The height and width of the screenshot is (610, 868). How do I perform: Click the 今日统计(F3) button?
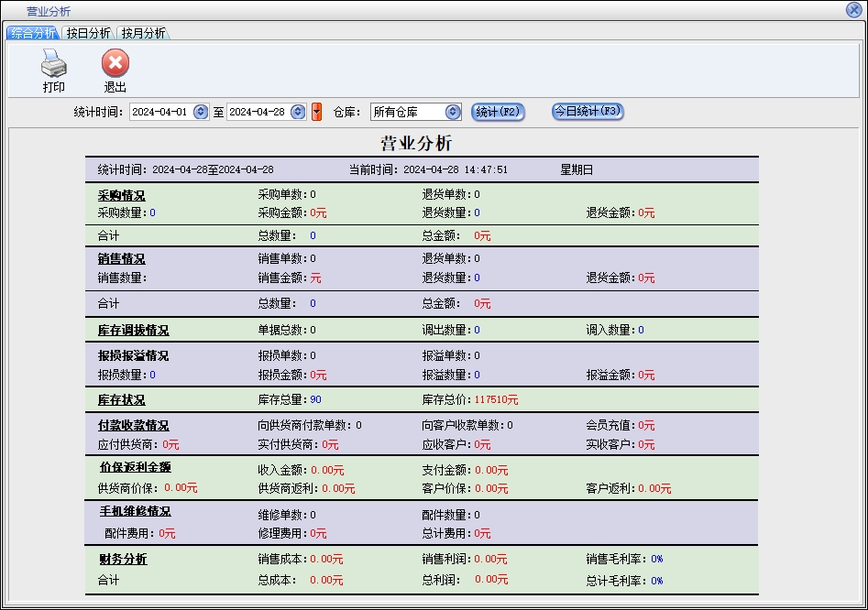[x=588, y=111]
